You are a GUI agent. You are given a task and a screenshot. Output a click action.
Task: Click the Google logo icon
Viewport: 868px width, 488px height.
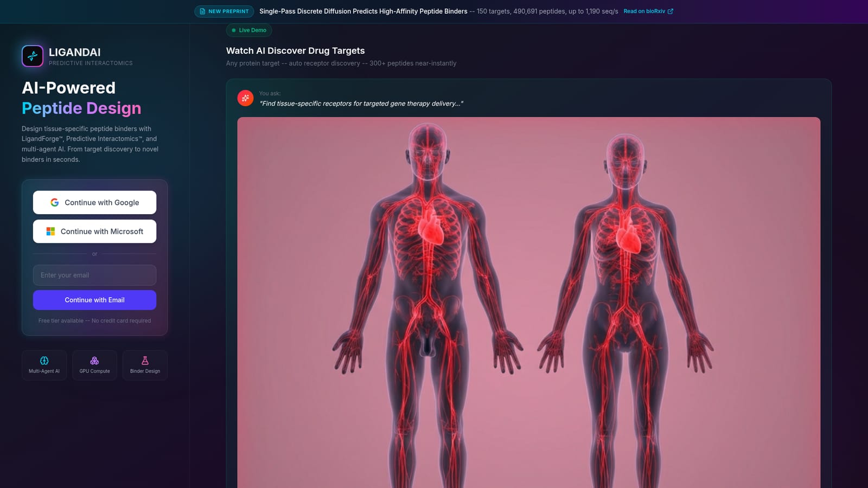pos(55,202)
